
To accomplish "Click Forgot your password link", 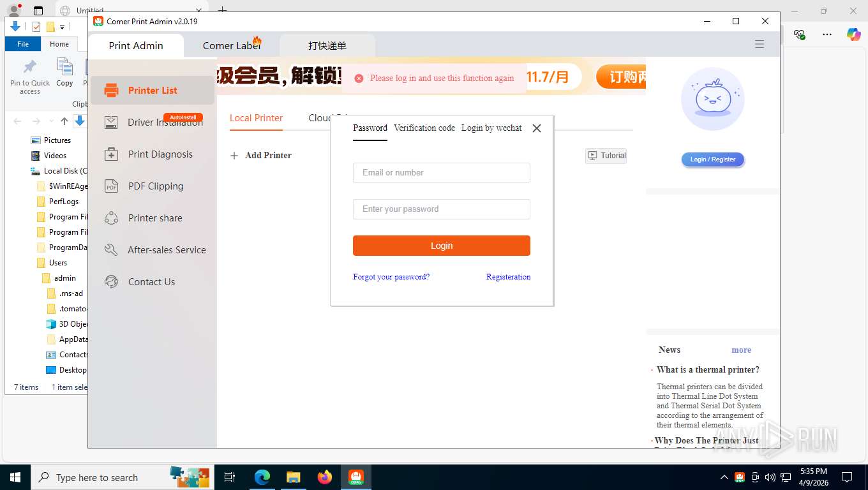I will pos(391,277).
